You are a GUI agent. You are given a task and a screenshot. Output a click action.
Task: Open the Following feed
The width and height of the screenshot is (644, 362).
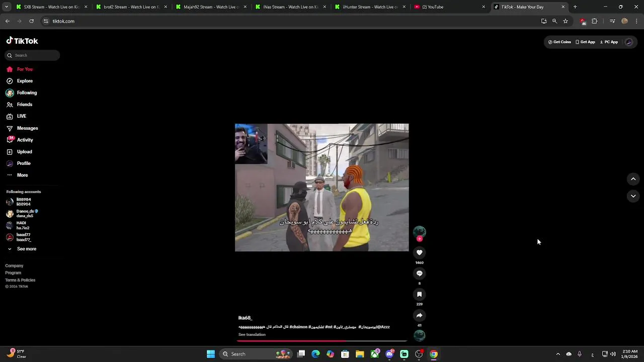[22, 93]
